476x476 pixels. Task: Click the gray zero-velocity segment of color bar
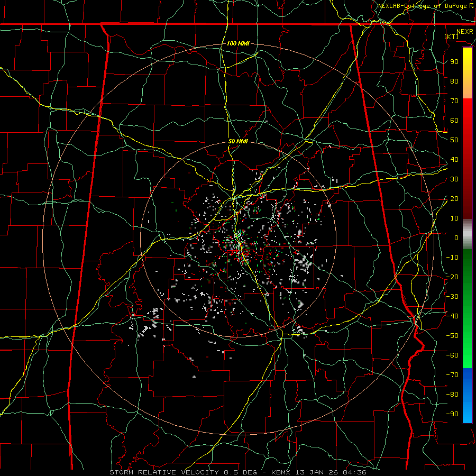pyautogui.click(x=467, y=234)
